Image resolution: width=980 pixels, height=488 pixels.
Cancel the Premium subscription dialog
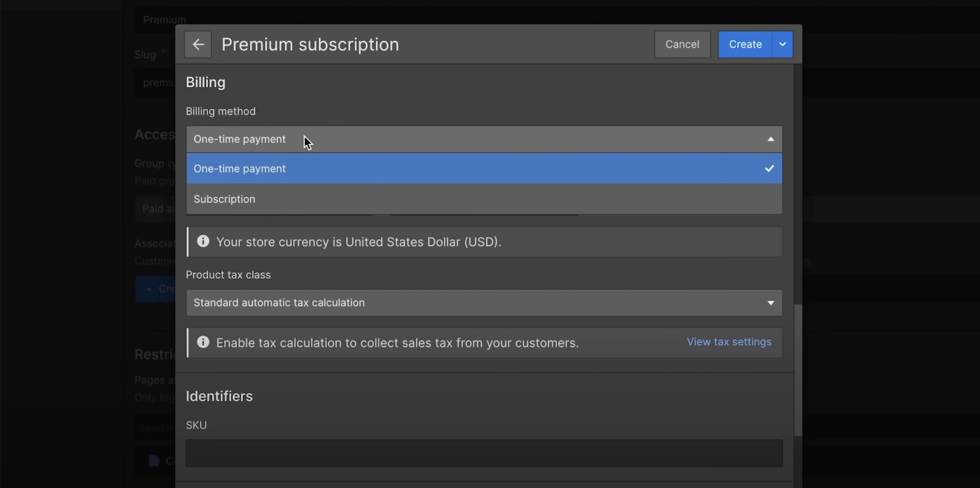682,45
